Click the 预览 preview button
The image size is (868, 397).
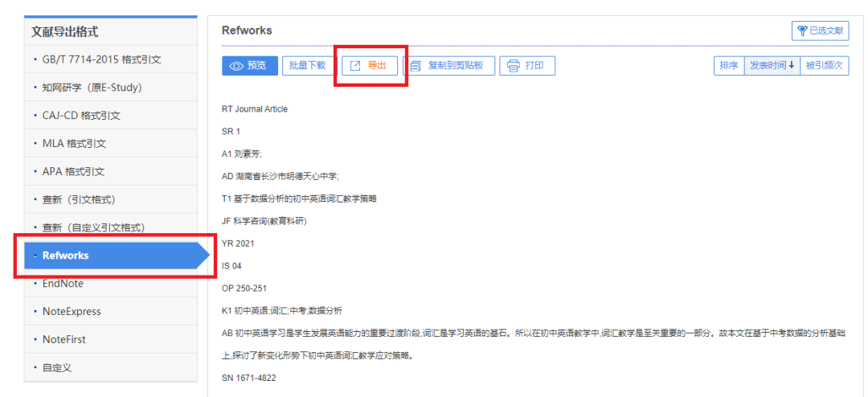pyautogui.click(x=250, y=66)
